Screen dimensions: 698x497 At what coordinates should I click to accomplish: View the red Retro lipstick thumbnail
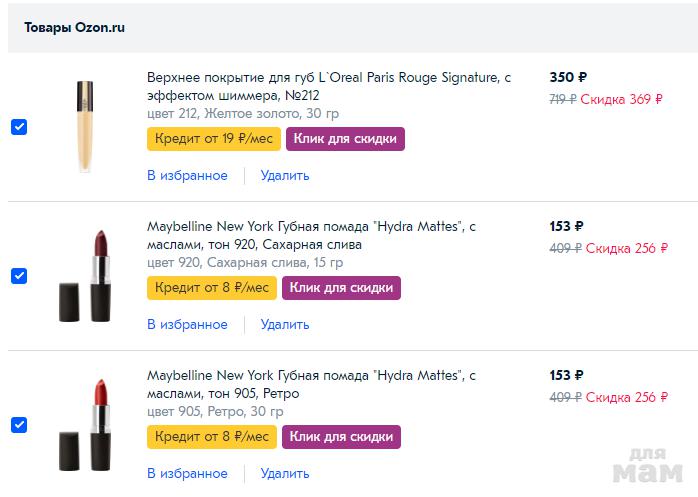82,425
